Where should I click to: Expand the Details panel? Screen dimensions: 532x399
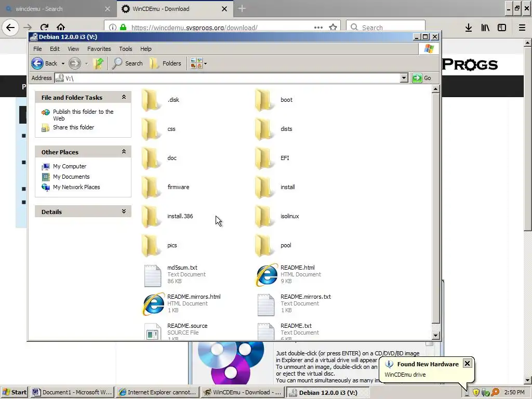124,211
